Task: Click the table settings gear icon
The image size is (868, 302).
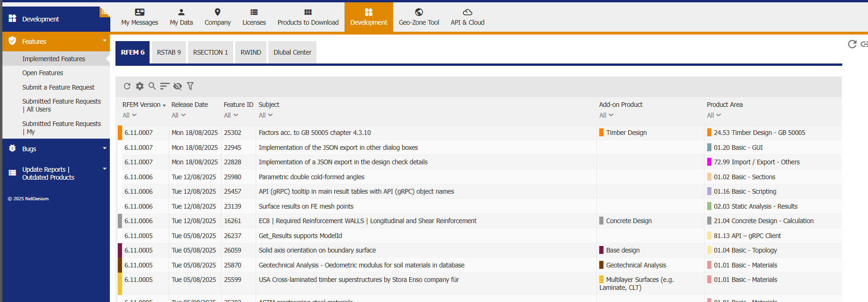Action: [140, 86]
